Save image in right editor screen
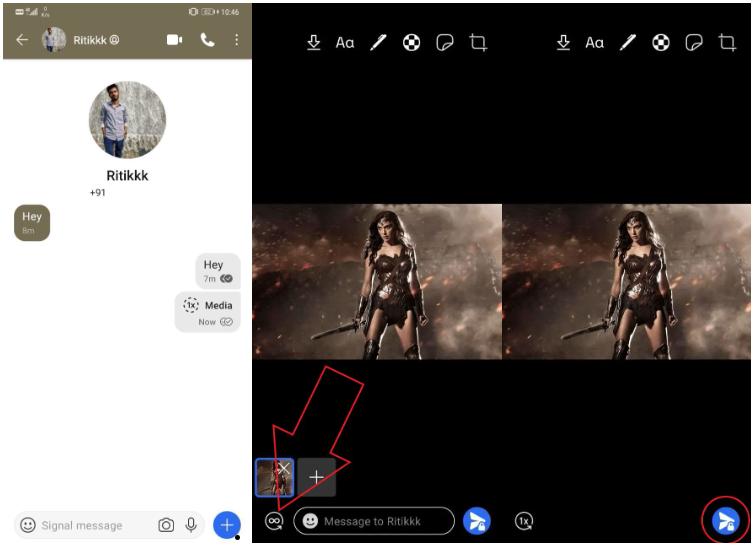 [x=563, y=43]
